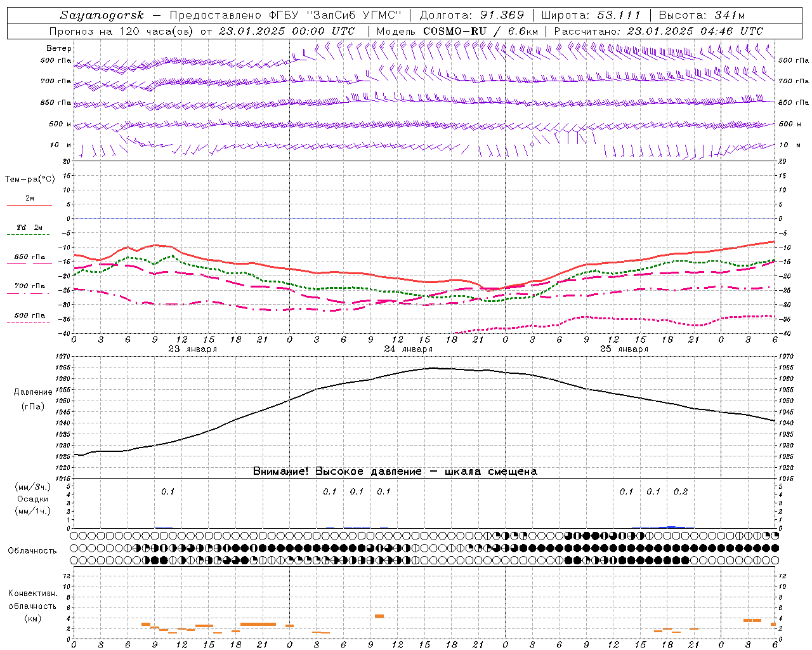The height and width of the screenshot is (650, 812).
Task: Click the Давление (гПа) axis label
Action: 33,399
